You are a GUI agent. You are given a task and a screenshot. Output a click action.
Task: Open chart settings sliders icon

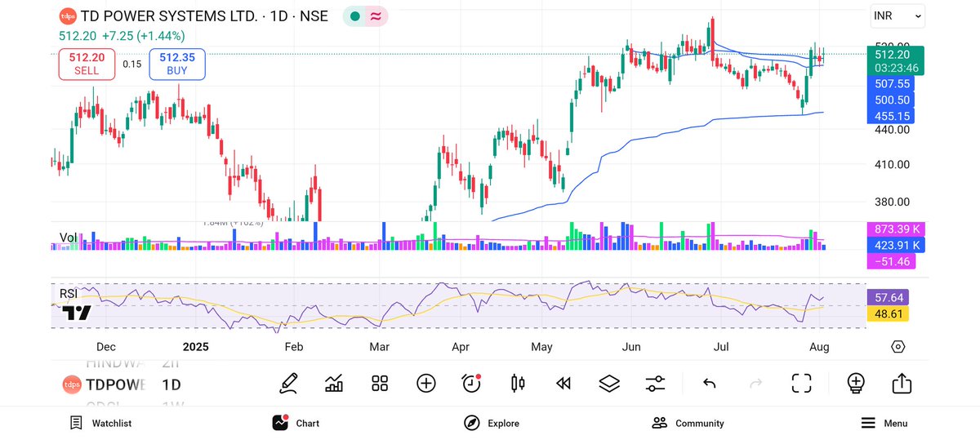point(655,383)
